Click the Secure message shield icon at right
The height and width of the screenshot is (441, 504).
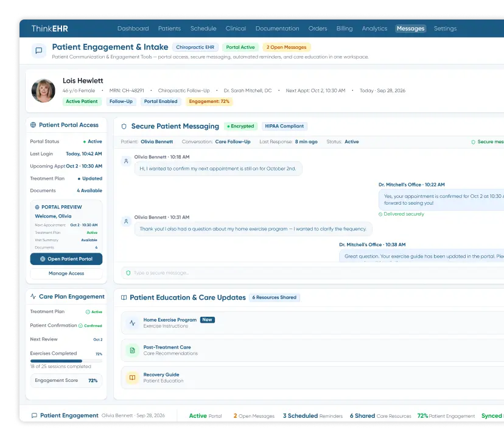(473, 142)
